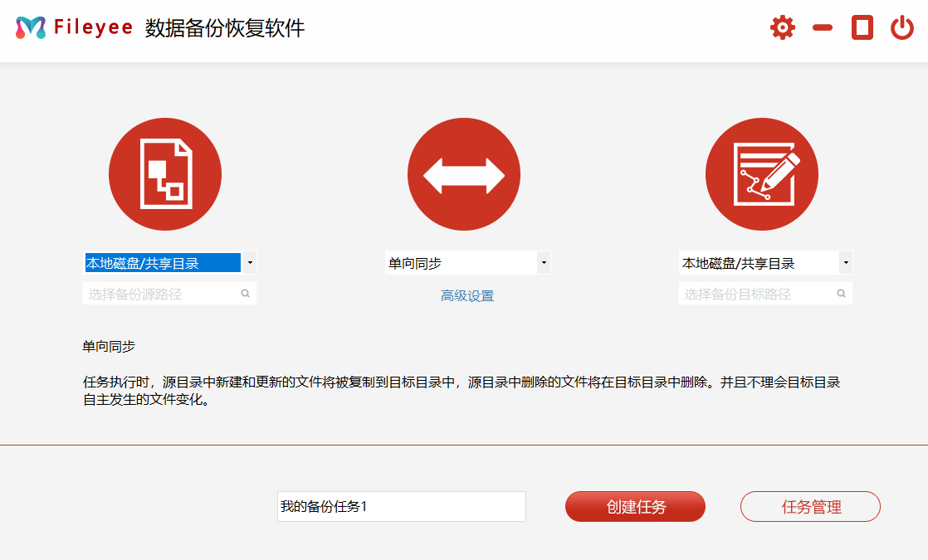928x560 pixels.
Task: Open the 高级设置 link
Action: 467,295
